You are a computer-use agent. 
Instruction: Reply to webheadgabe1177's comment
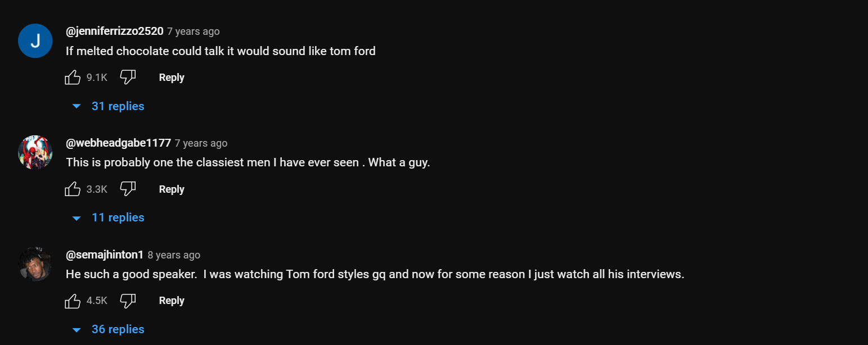point(172,189)
